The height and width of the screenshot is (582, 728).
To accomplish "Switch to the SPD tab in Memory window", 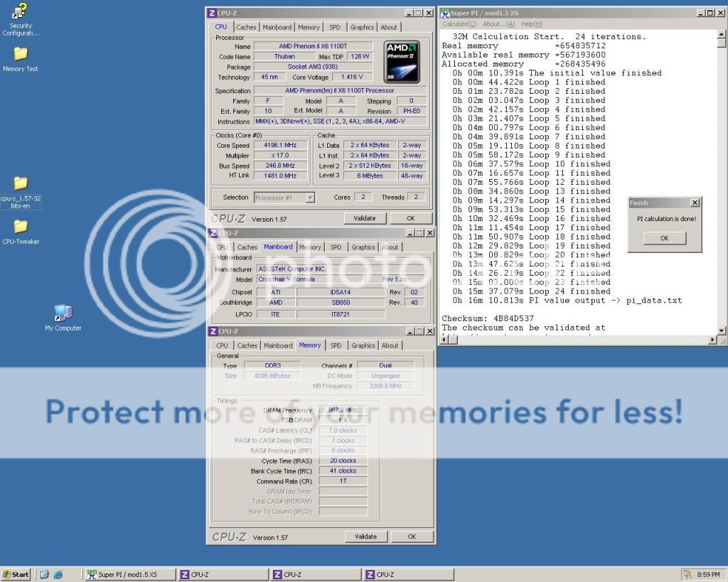I will (336, 345).
